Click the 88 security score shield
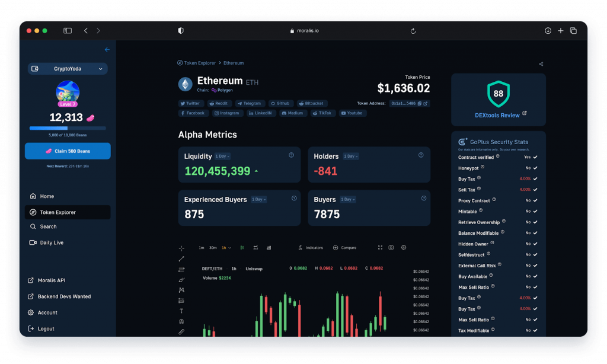The height and width of the screenshot is (364, 607). tap(498, 94)
